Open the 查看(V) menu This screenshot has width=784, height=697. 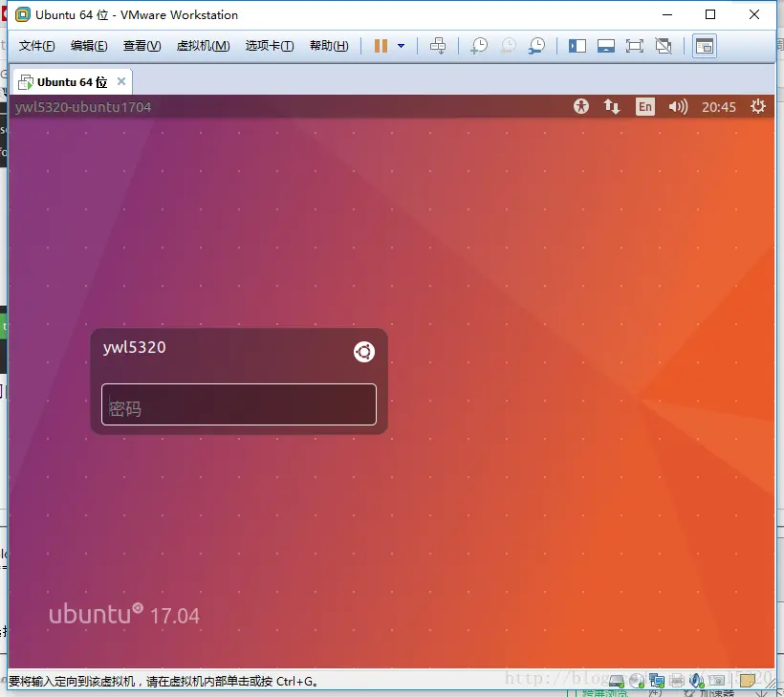pos(142,46)
